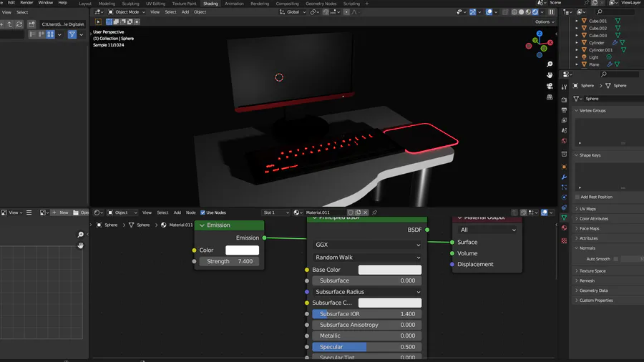Open the Render menu
644x362 pixels.
[x=26, y=2]
